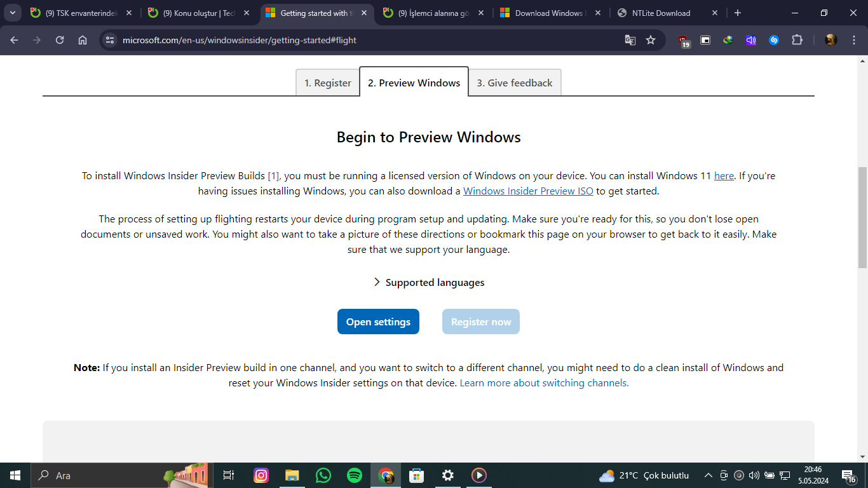
Task: Switch to the TSK envanterindeki tab
Action: coord(81,13)
